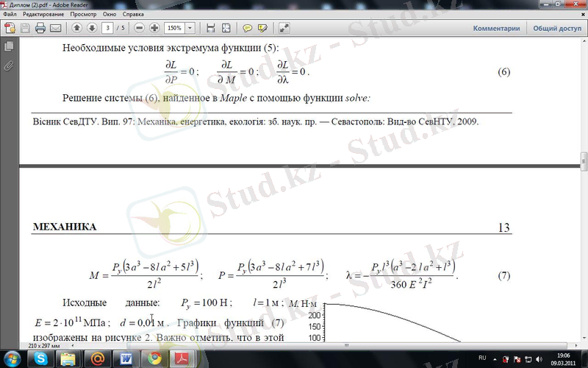Click the network tray icon

pos(528,359)
